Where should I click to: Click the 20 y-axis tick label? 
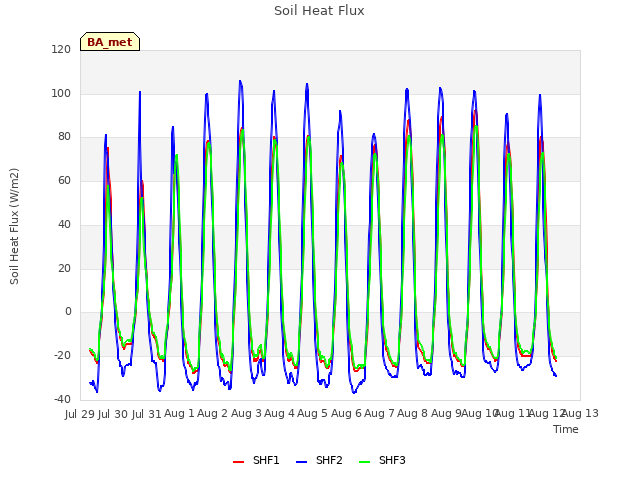[64, 268]
